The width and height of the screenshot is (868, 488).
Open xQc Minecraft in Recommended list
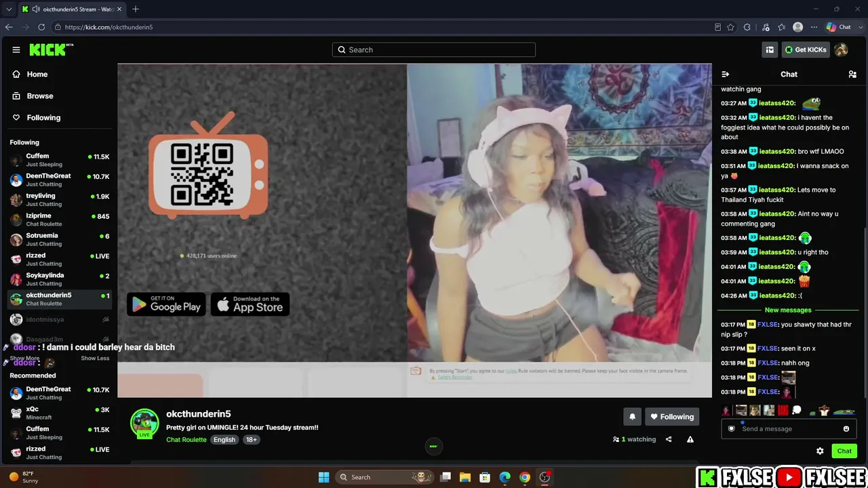tap(60, 413)
